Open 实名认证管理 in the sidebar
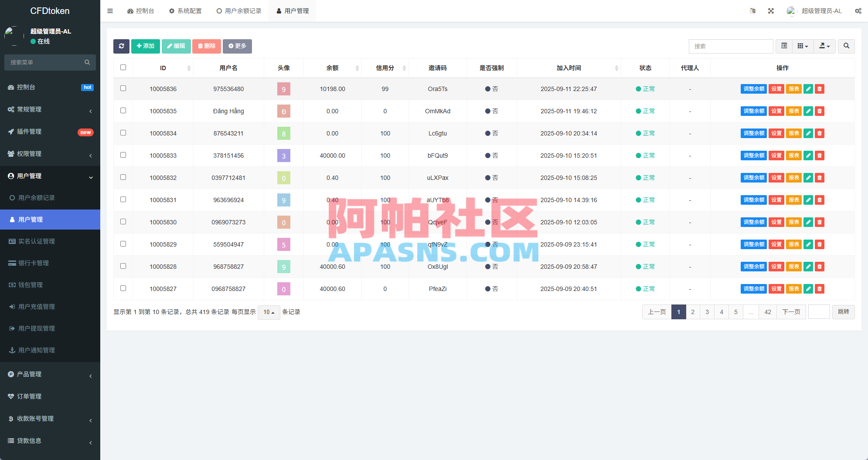Screen dimensions: 868x460 pyautogui.click(x=50, y=241)
